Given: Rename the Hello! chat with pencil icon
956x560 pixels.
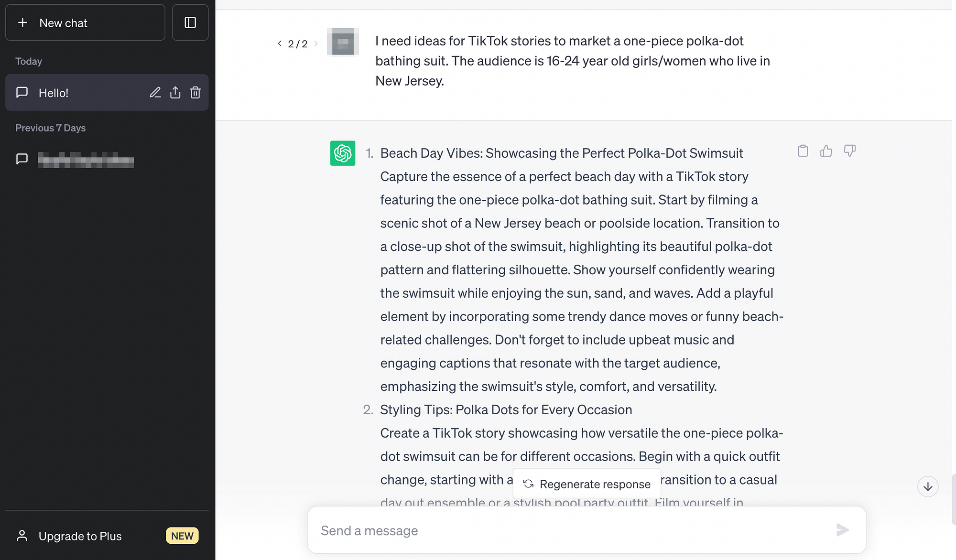Looking at the screenshot, I should click(155, 93).
